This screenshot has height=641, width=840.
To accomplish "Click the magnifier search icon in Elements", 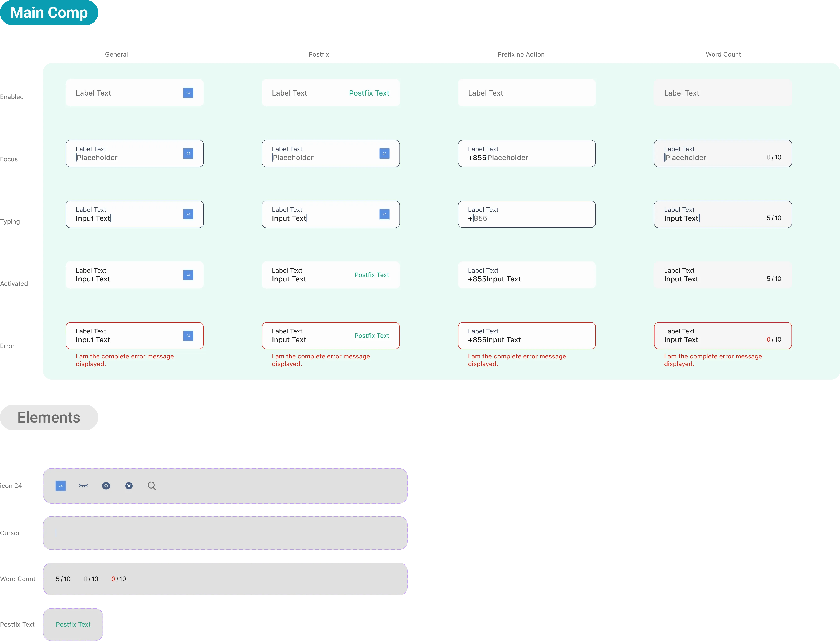I will 152,486.
